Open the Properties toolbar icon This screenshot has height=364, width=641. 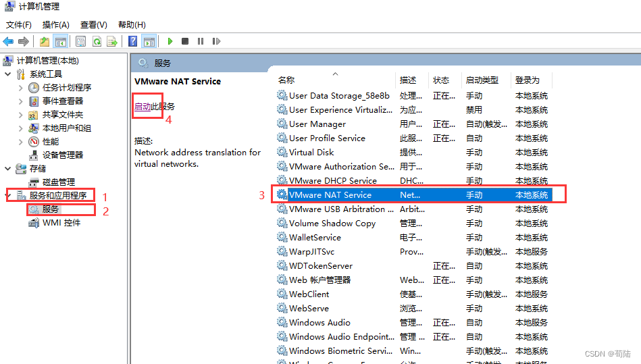pos(81,41)
